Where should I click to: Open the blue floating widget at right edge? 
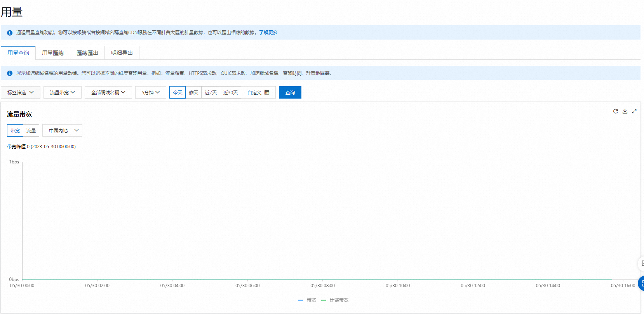click(x=641, y=283)
